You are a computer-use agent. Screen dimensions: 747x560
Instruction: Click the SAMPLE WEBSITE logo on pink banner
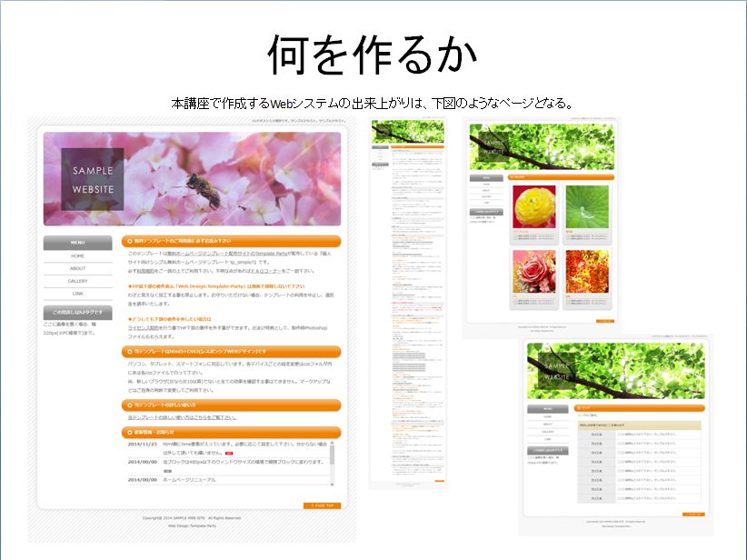click(93, 179)
